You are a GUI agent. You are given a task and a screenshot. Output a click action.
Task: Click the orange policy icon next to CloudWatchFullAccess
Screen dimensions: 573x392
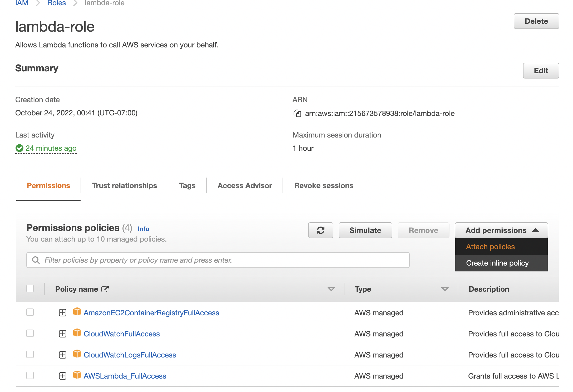77,333
